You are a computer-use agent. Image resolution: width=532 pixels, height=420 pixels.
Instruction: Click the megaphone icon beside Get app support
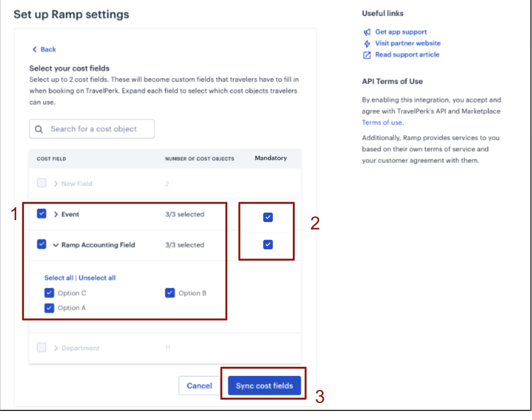point(367,32)
